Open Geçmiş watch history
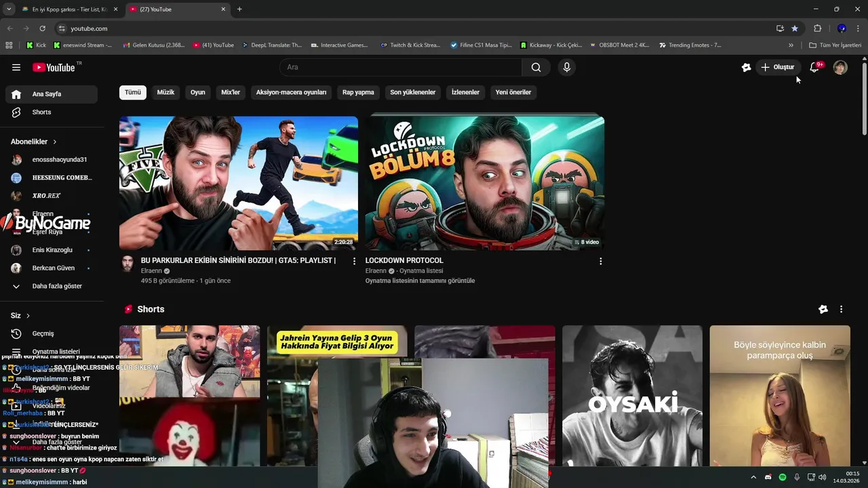This screenshot has height=488, width=868. click(x=52, y=333)
